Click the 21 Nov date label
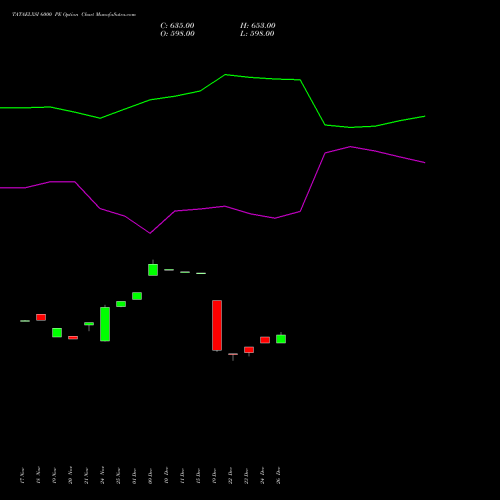 [86, 475]
